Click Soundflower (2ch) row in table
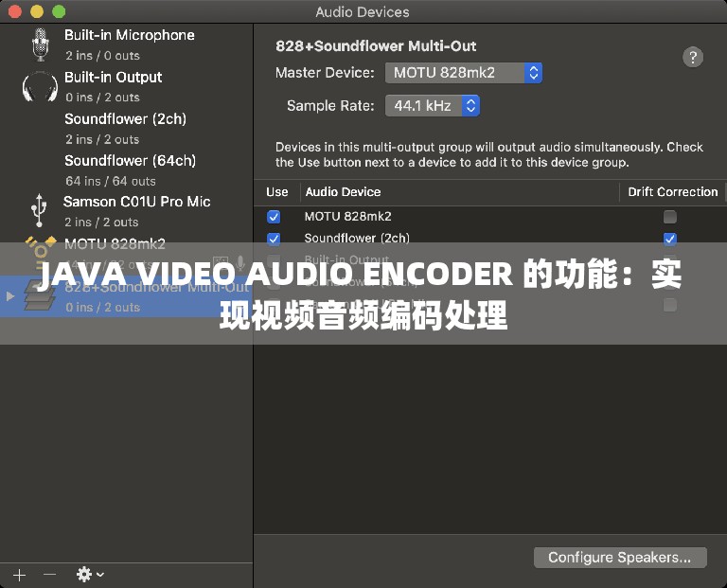 coord(490,239)
